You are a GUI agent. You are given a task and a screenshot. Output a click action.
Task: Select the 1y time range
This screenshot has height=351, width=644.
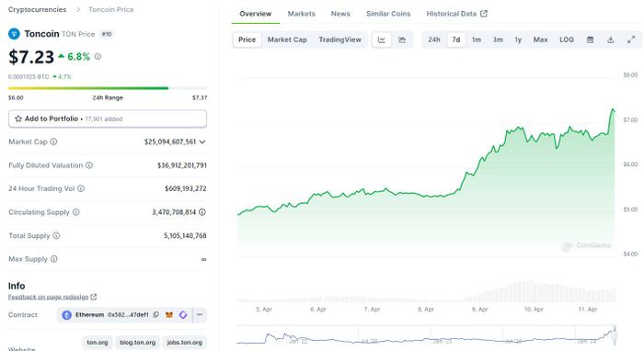pyautogui.click(x=518, y=40)
